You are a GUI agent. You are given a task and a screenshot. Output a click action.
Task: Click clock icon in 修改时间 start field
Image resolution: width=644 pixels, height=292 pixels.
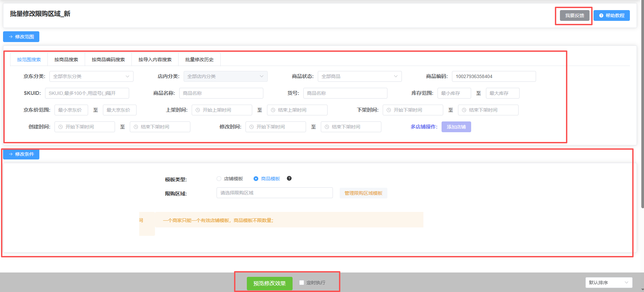(x=252, y=127)
